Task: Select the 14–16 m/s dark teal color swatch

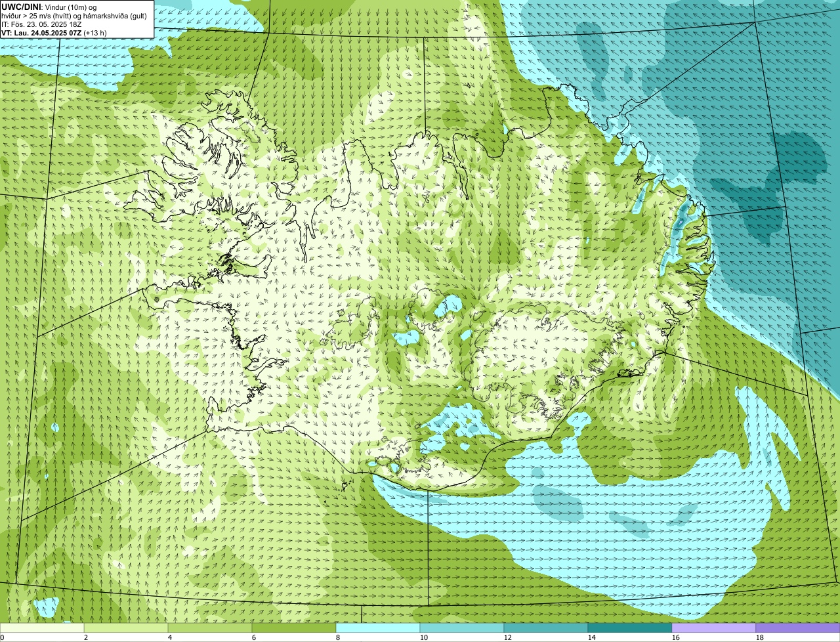Action: pyautogui.click(x=630, y=628)
